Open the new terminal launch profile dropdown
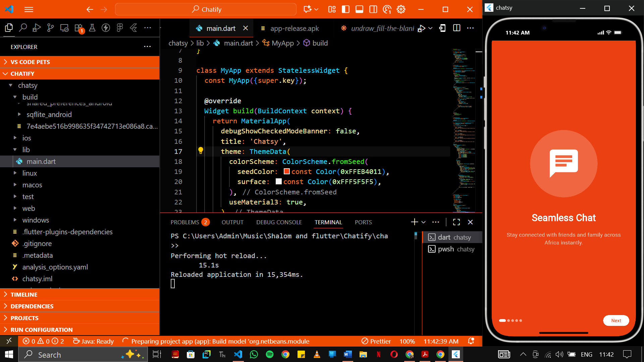 [424, 222]
